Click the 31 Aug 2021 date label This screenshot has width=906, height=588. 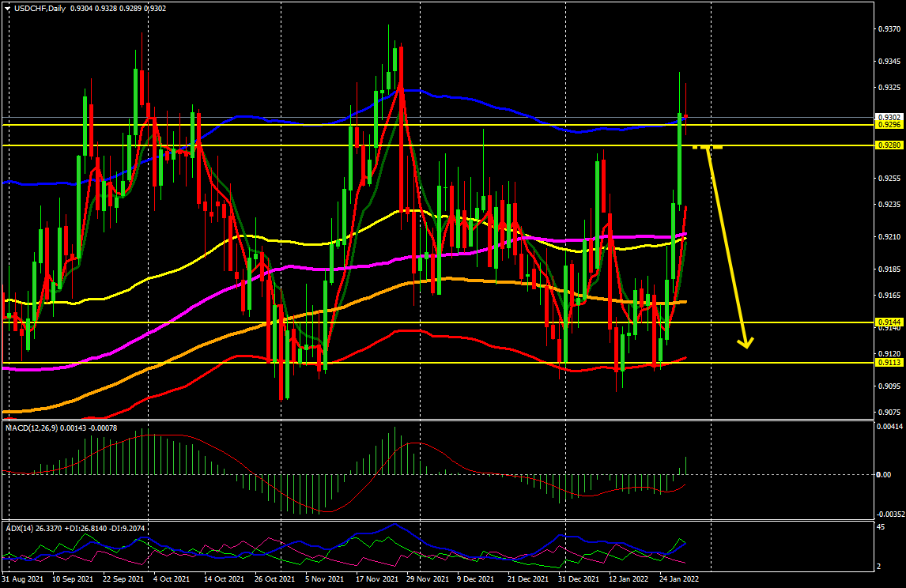click(x=23, y=579)
